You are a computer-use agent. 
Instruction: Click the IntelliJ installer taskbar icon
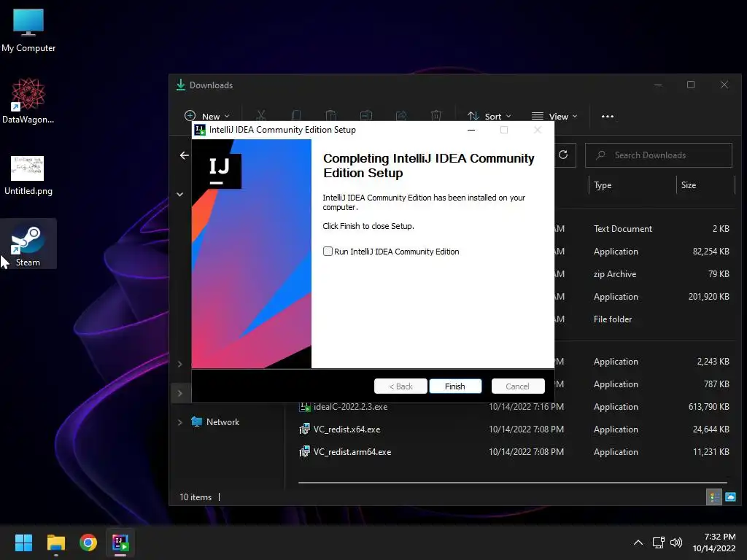pos(120,542)
